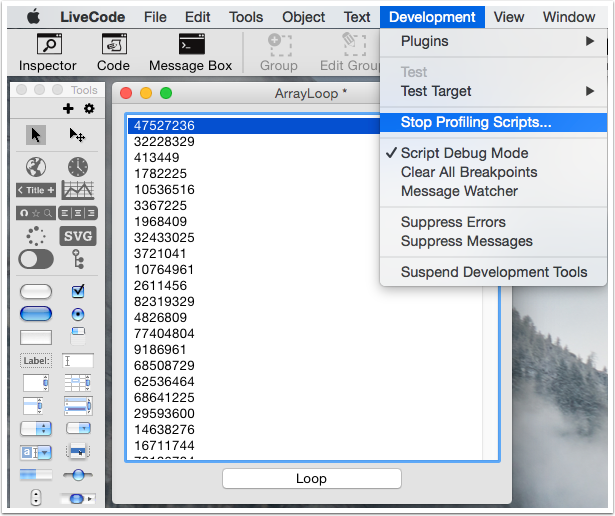
Task: Pick the SVG Icon widget
Action: pyautogui.click(x=78, y=236)
